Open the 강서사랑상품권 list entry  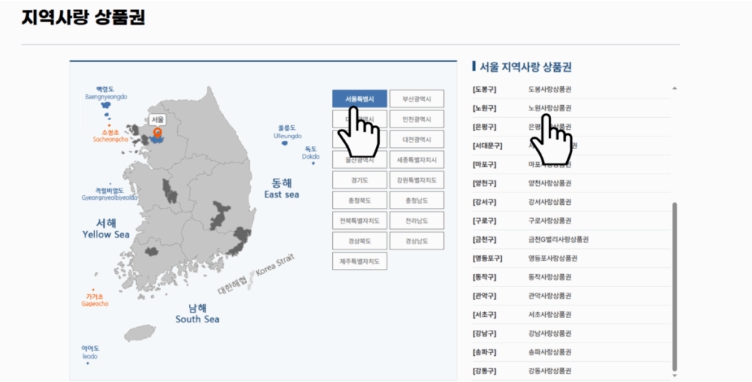(x=550, y=202)
